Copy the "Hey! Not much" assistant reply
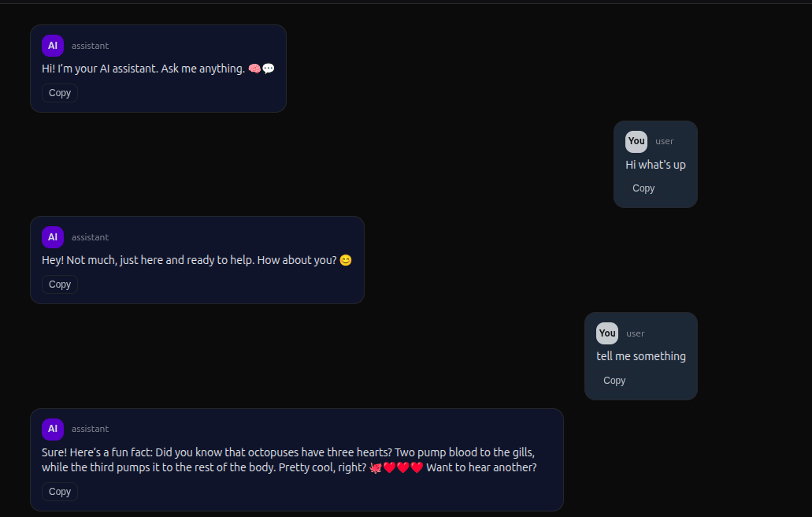This screenshot has width=812, height=517. coord(60,285)
